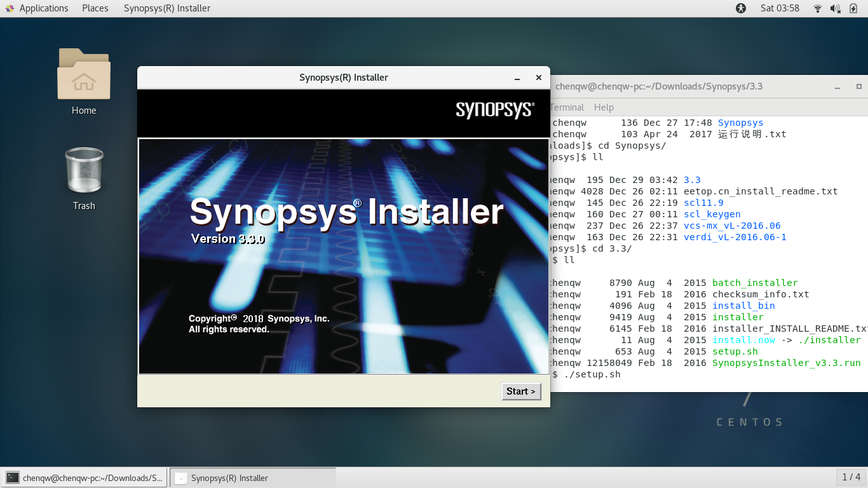Click 'eetop.cn_install_readme.txt' in the terminal
The height and width of the screenshot is (488, 868).
(761, 191)
